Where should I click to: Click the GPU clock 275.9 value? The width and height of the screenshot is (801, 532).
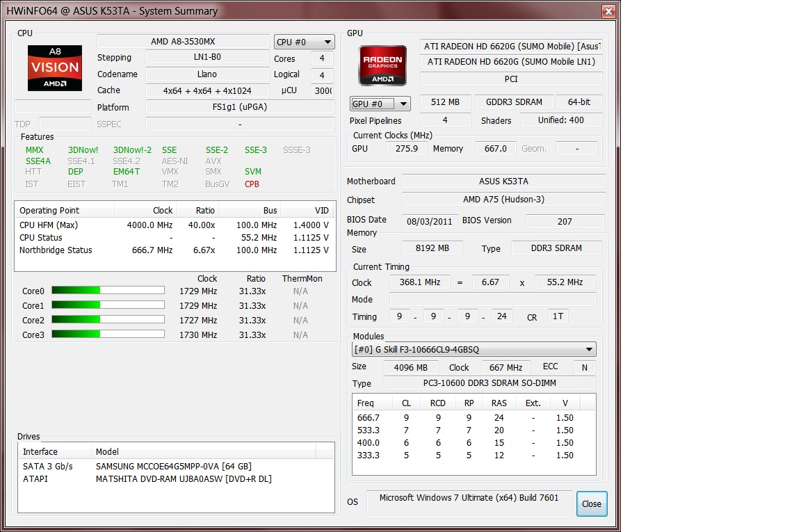tap(407, 149)
